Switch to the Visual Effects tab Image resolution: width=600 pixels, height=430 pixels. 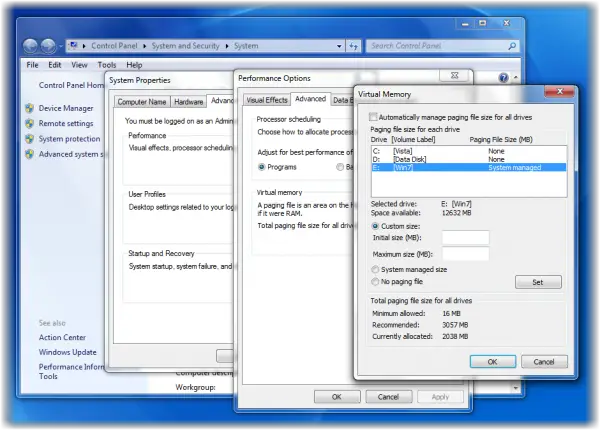(267, 100)
